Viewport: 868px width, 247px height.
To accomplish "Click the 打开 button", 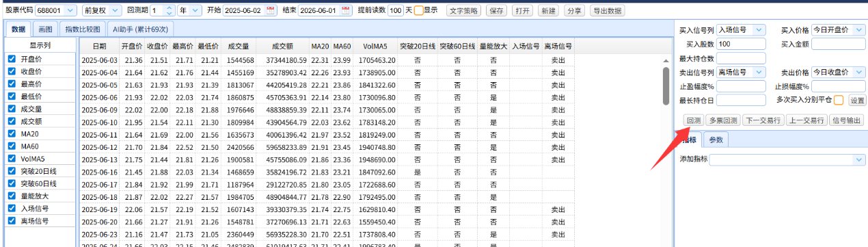I will click(522, 11).
